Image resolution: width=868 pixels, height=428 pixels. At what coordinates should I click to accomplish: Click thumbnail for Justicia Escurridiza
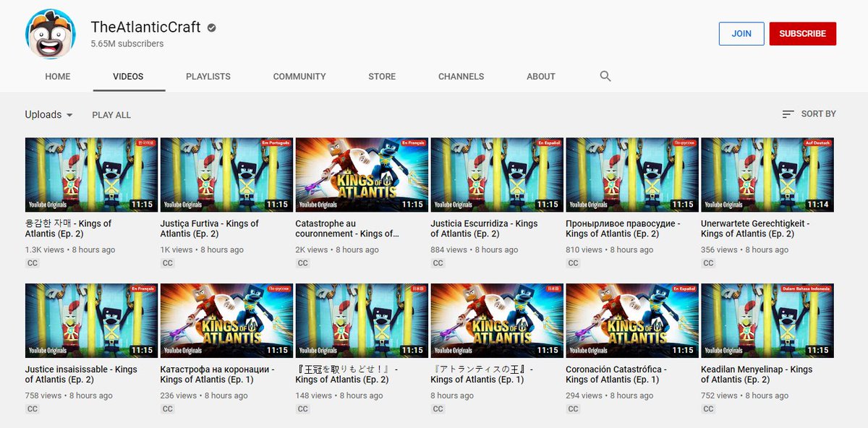point(497,175)
